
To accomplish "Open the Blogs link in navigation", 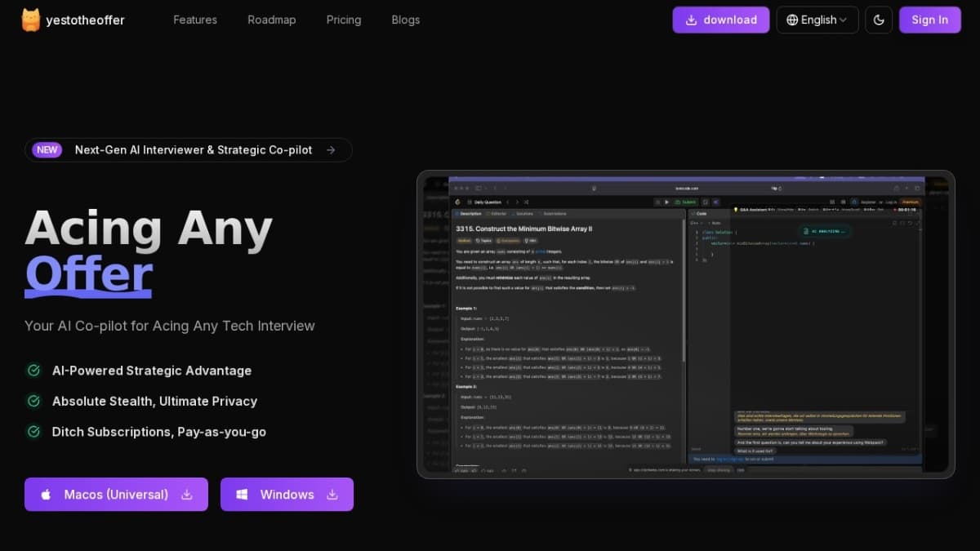I will (x=406, y=20).
